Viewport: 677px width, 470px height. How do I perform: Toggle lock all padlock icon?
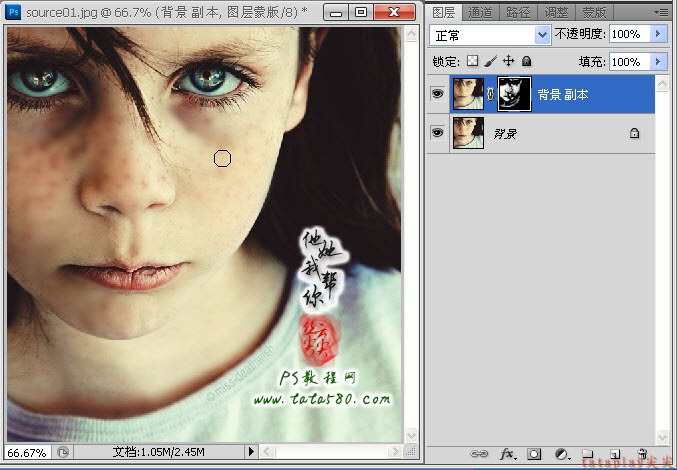point(526,61)
